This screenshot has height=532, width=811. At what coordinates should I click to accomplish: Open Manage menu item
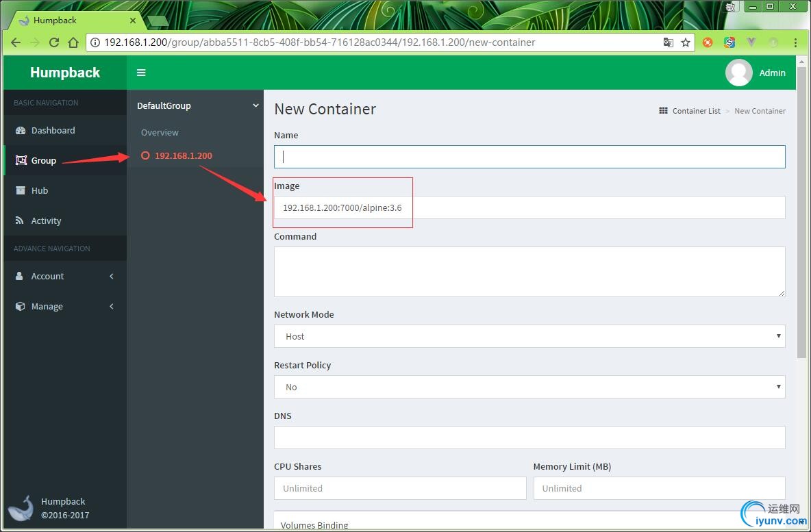[x=47, y=306]
